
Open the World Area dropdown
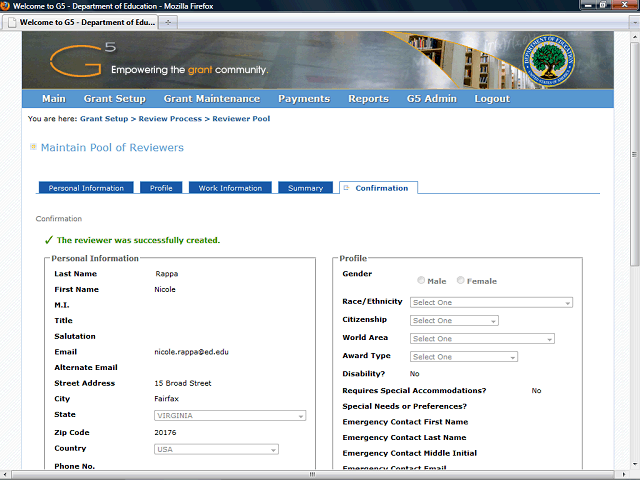482,339
